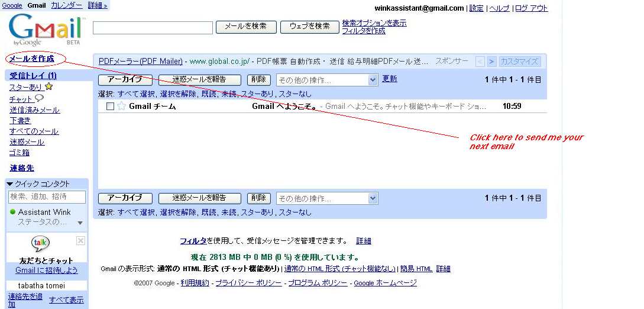Click フィルタを作成 link near search
The image size is (644, 309).
[x=364, y=31]
